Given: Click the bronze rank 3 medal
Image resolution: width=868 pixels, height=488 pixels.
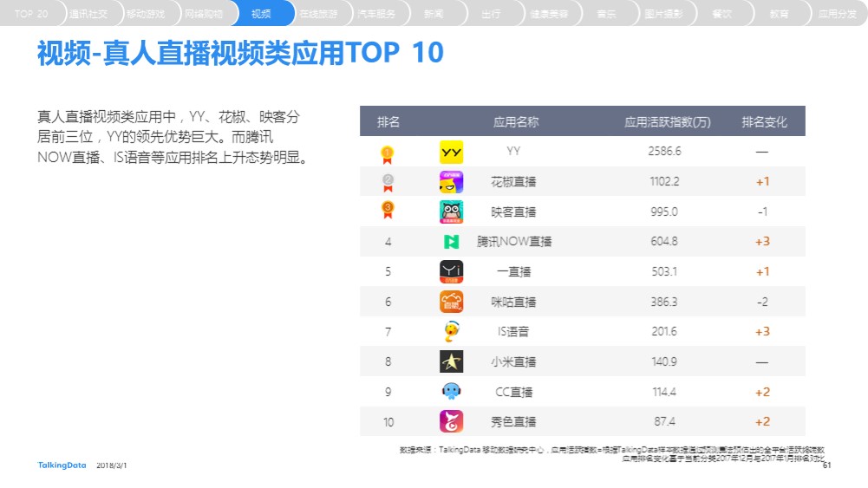Looking at the screenshot, I should pyautogui.click(x=388, y=211).
